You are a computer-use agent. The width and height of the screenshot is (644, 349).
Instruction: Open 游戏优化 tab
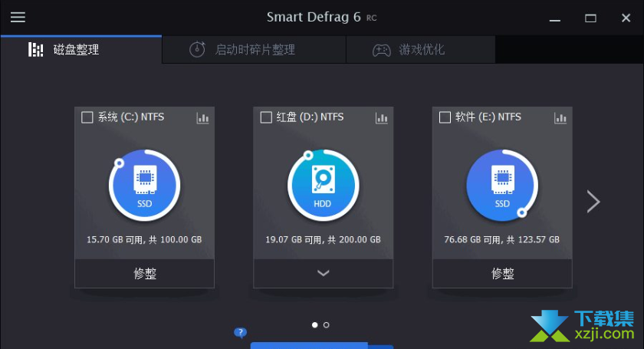[x=421, y=50]
